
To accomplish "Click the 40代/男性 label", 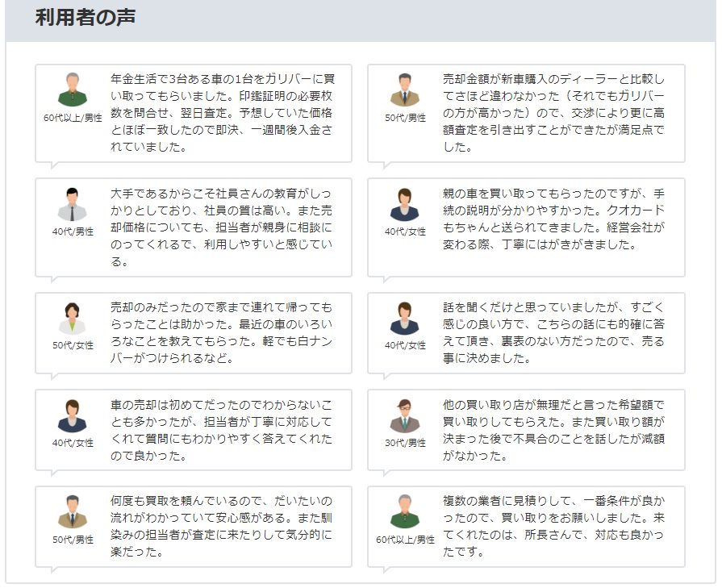I will click(73, 231).
